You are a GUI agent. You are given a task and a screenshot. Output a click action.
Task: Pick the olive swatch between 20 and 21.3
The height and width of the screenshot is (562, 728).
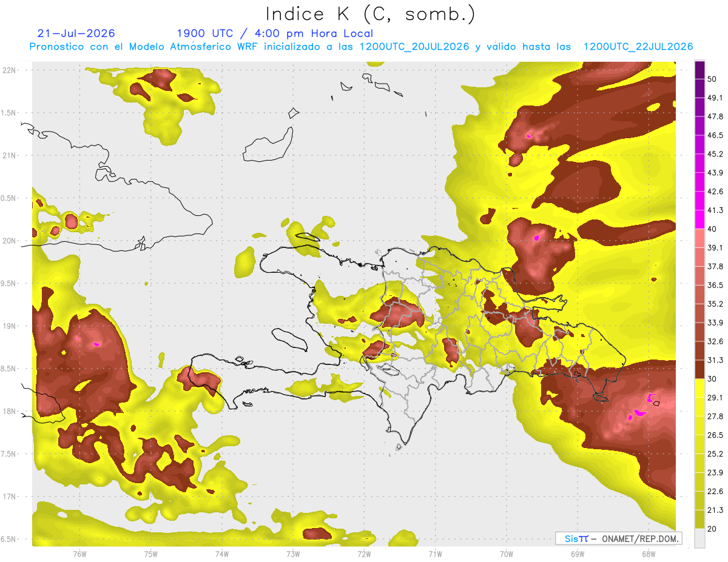pyautogui.click(x=699, y=520)
